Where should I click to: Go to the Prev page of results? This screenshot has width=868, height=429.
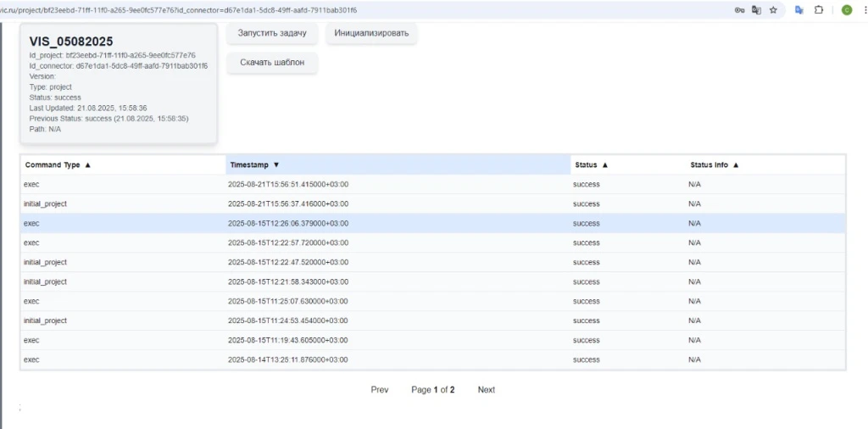coord(380,390)
